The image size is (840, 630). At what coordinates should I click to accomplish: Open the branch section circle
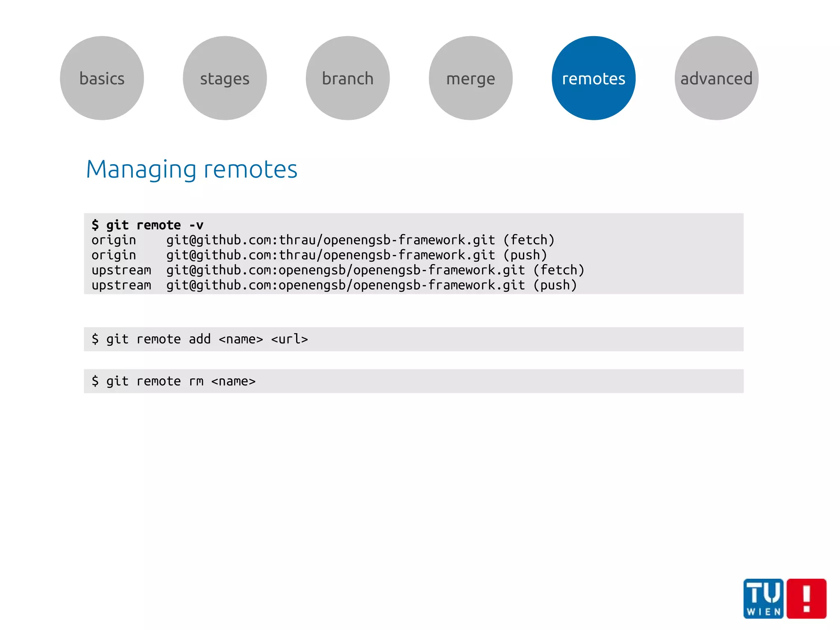[347, 78]
